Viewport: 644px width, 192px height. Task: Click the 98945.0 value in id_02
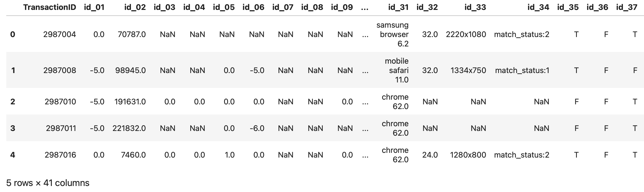tap(130, 70)
